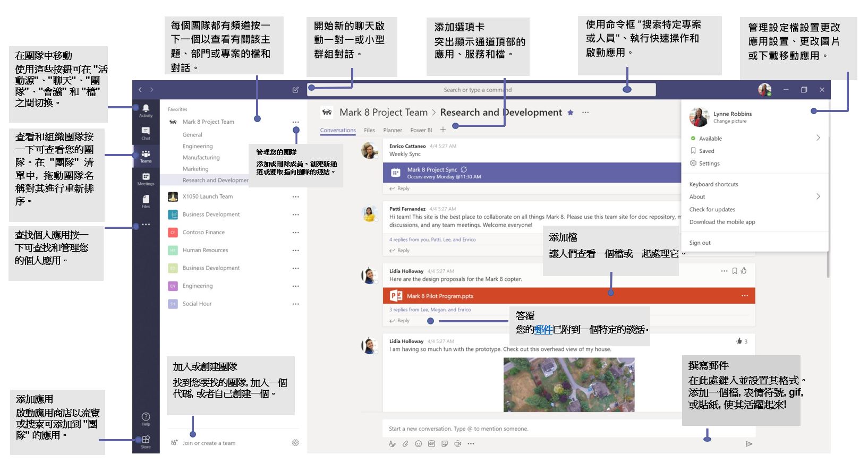Open the Activity feed in the left rail
This screenshot has width=868, height=463.
tap(146, 111)
